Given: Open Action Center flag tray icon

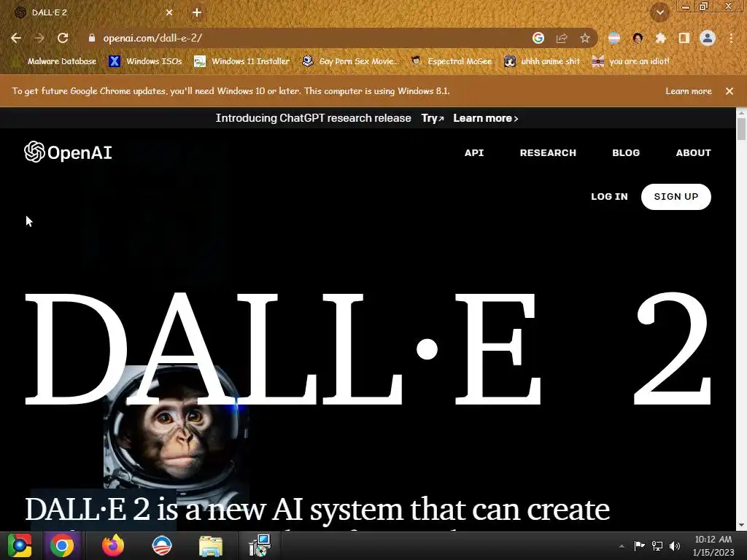Looking at the screenshot, I should coord(639,545).
